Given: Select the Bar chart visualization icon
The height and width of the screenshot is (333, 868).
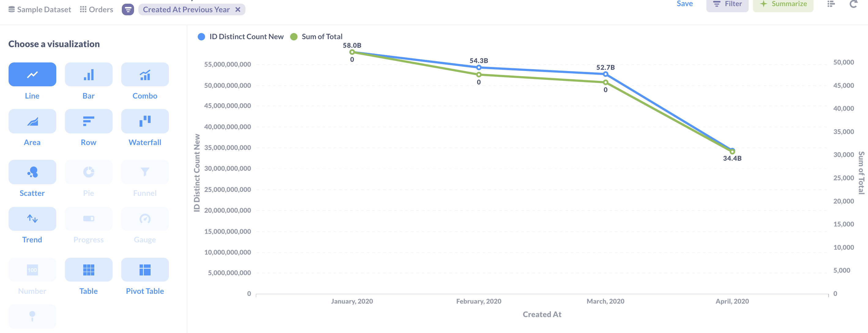Looking at the screenshot, I should click(x=88, y=74).
